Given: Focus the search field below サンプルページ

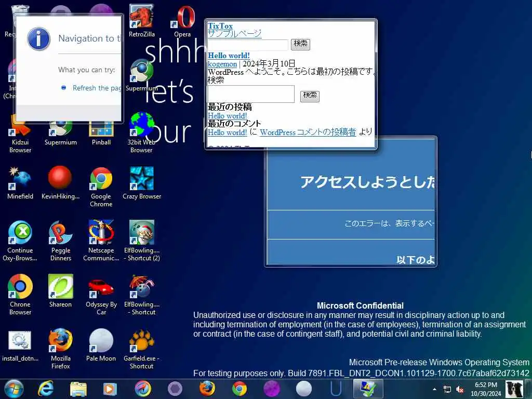Looking at the screenshot, I should point(248,45).
